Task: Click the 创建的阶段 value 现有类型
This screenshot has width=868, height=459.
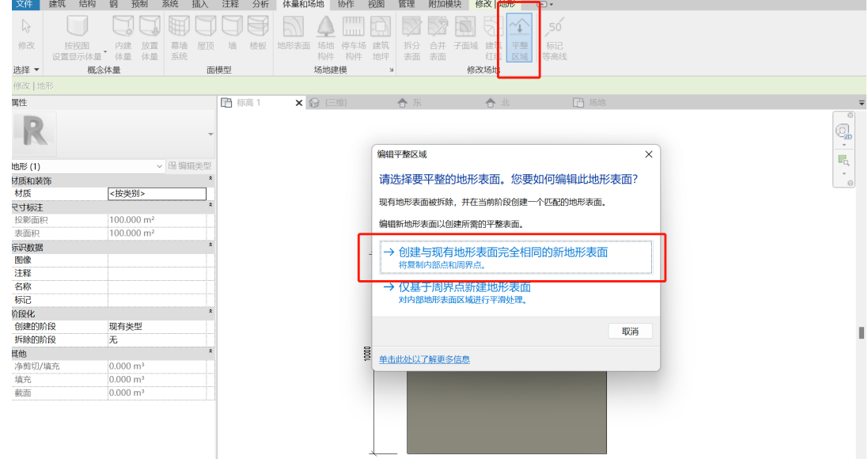Action: [x=157, y=326]
